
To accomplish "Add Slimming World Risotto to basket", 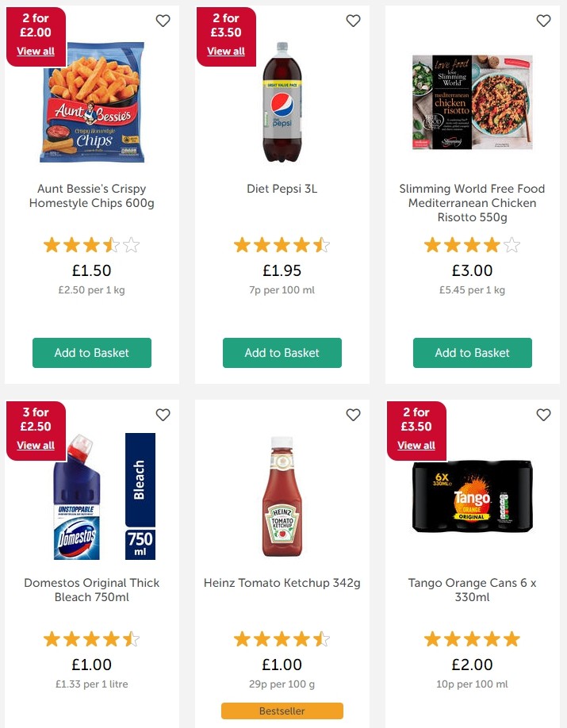I will (473, 353).
